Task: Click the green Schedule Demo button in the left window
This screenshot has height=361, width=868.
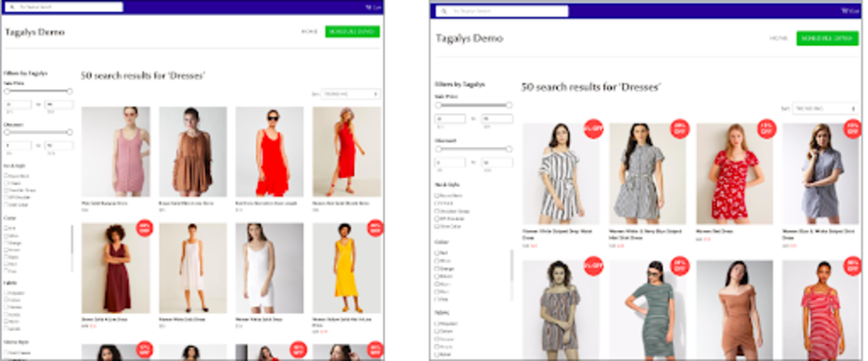Action: coord(353,31)
